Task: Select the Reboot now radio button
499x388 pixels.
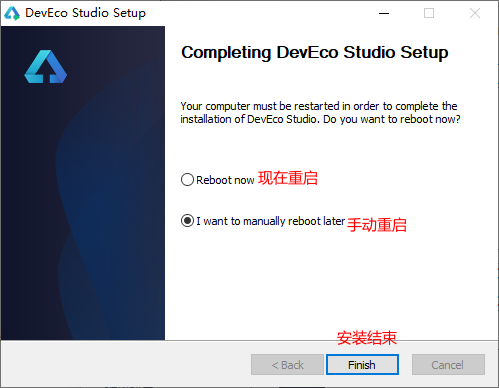Action: 187,180
